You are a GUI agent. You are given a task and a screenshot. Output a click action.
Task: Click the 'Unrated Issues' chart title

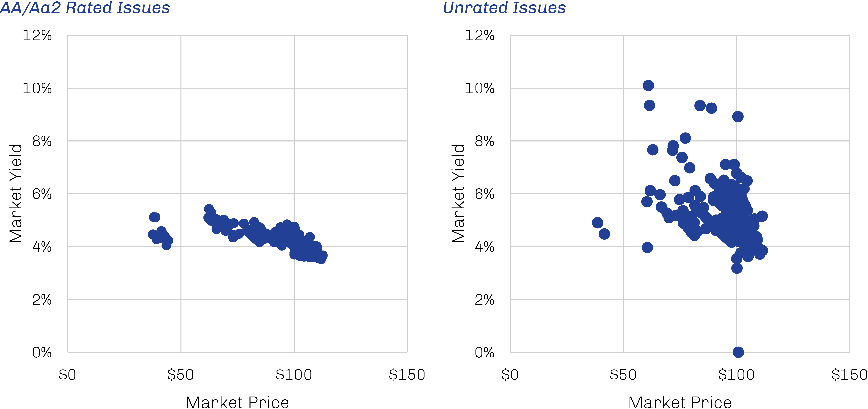(504, 8)
